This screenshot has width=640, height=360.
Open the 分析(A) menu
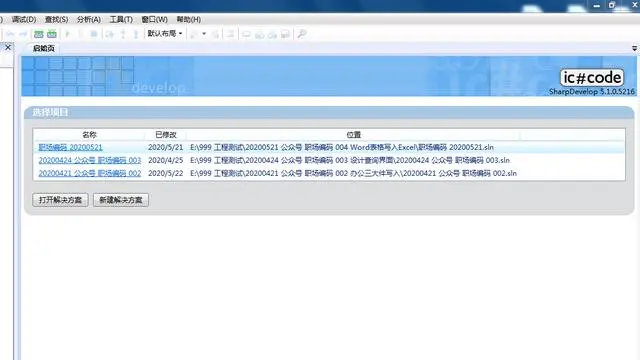point(89,19)
